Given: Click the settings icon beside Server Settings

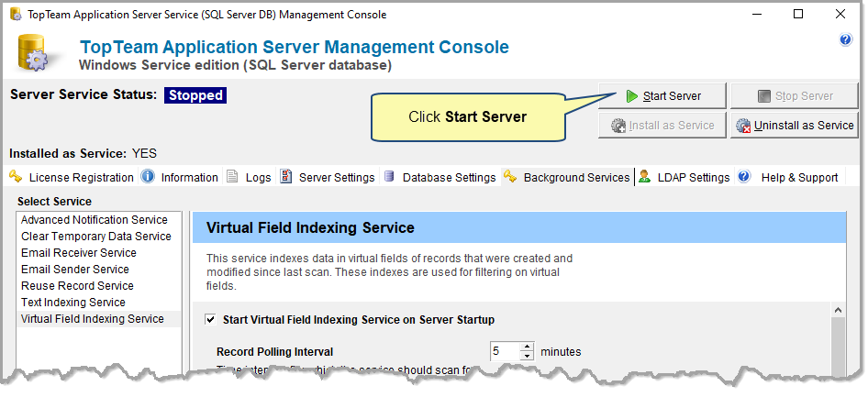Looking at the screenshot, I should pyautogui.click(x=286, y=177).
